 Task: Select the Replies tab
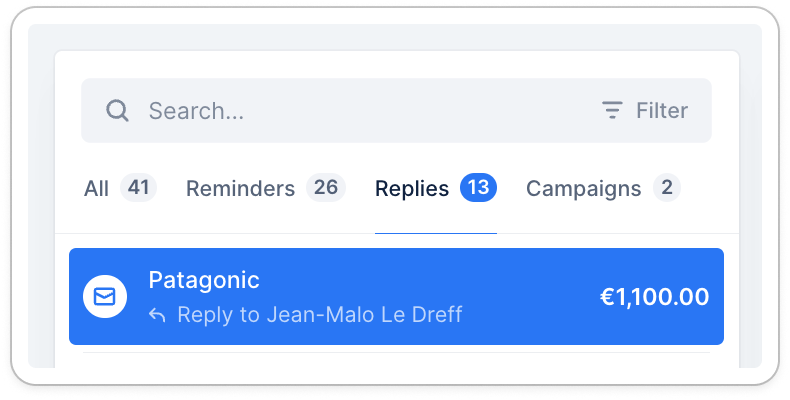(x=412, y=188)
